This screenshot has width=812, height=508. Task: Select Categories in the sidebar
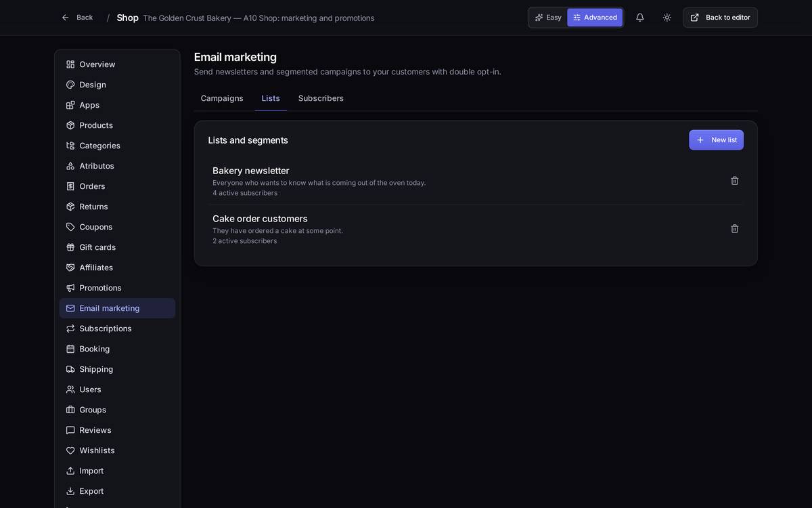[117, 146]
